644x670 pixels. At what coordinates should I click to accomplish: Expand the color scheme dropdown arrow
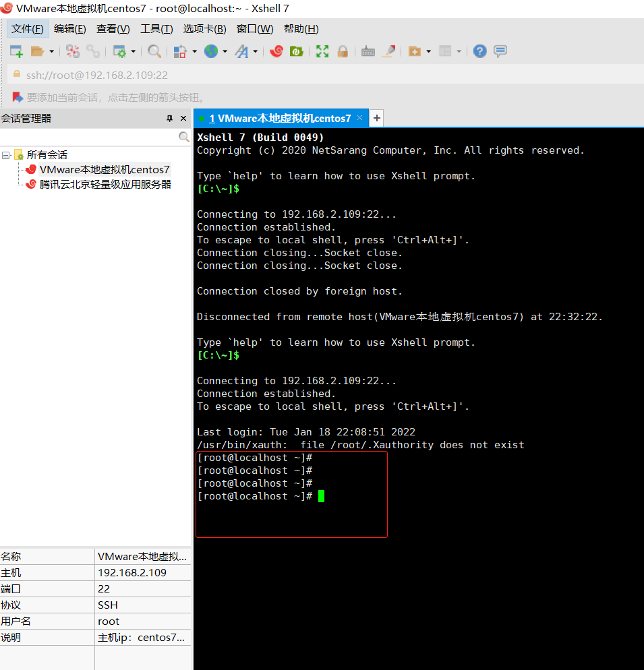pos(195,52)
